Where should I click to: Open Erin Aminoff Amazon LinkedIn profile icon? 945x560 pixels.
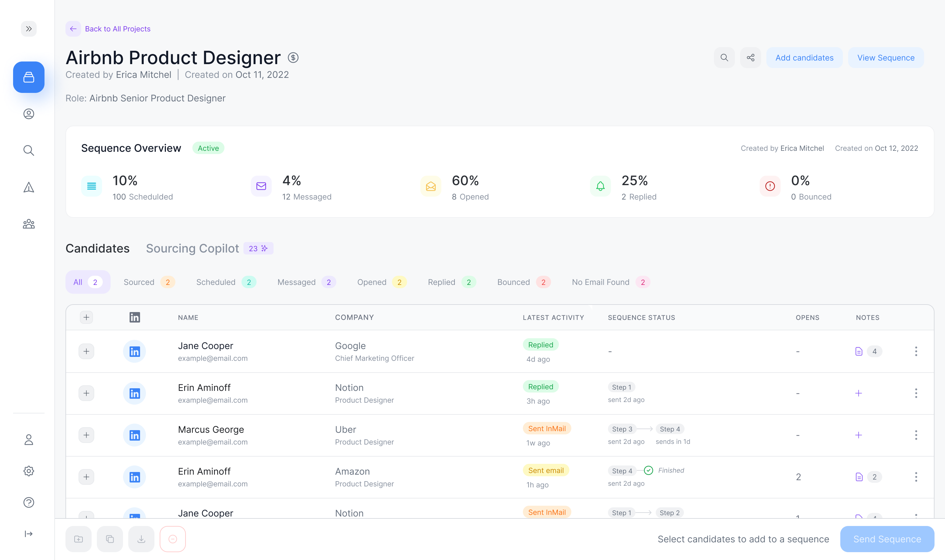pyautogui.click(x=135, y=477)
